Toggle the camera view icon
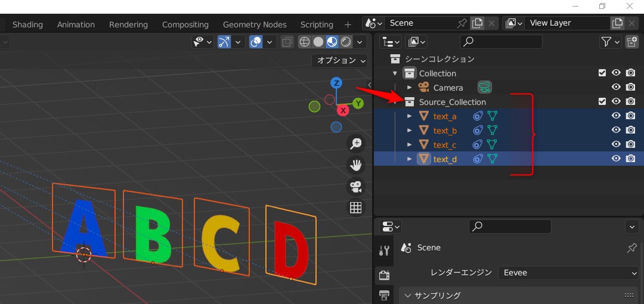 355,187
